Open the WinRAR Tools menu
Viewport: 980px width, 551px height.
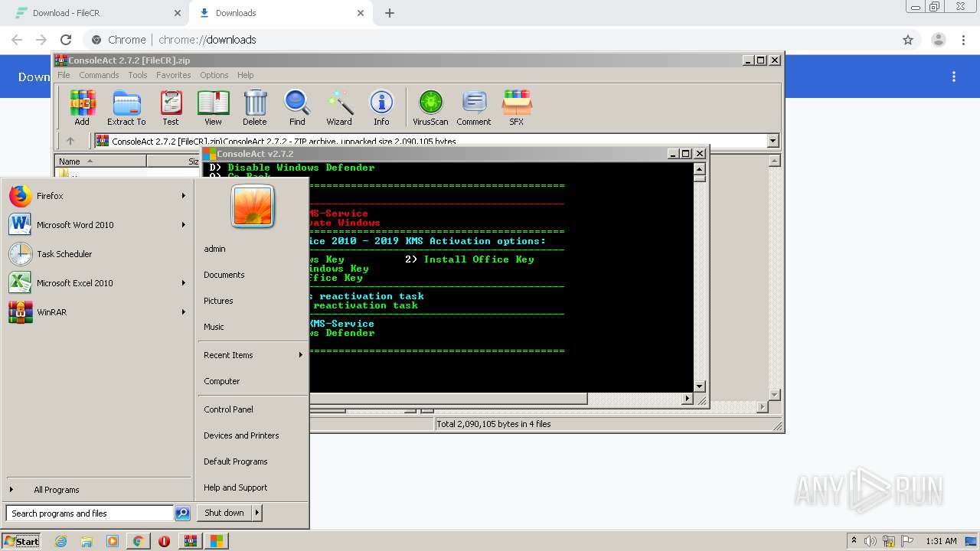point(138,75)
